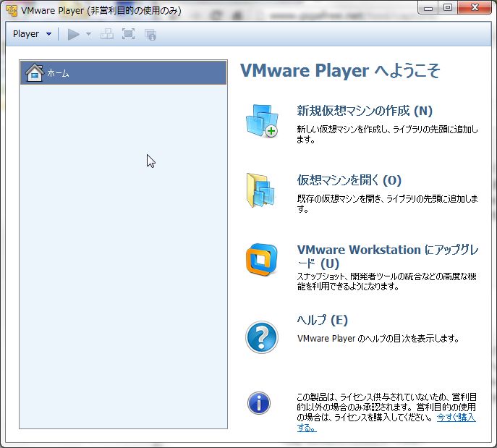Click the home house icon in library
This screenshot has height=448, width=497.
point(35,72)
